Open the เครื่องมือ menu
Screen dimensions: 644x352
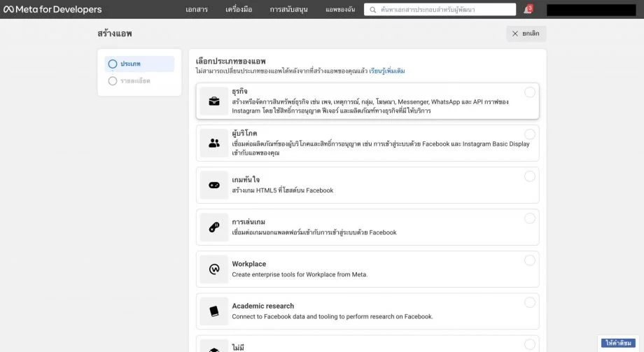(239, 9)
